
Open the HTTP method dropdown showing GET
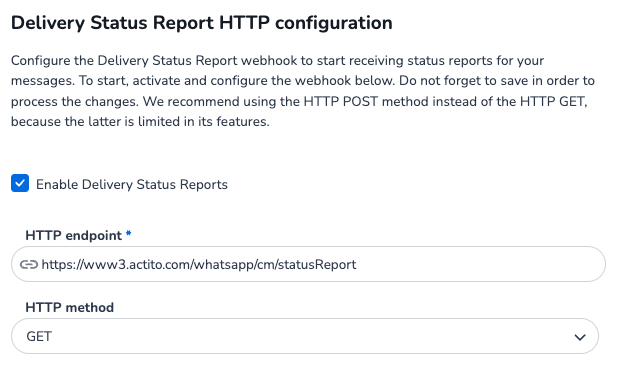coord(305,336)
